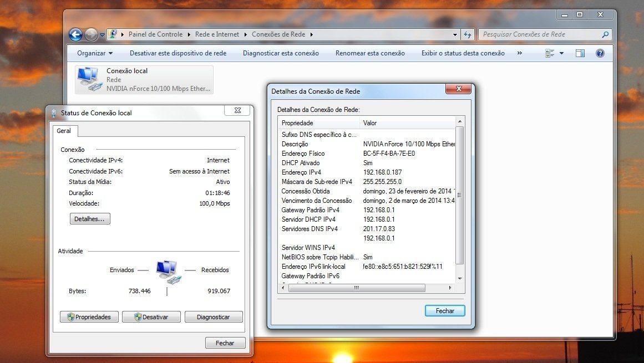Viewport: 644px width, 363px height.
Task: Click the details list scroll up arrow
Action: [460, 121]
